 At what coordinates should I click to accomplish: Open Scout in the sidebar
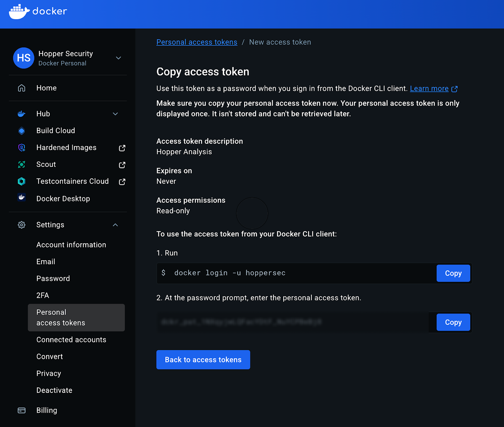coord(46,164)
